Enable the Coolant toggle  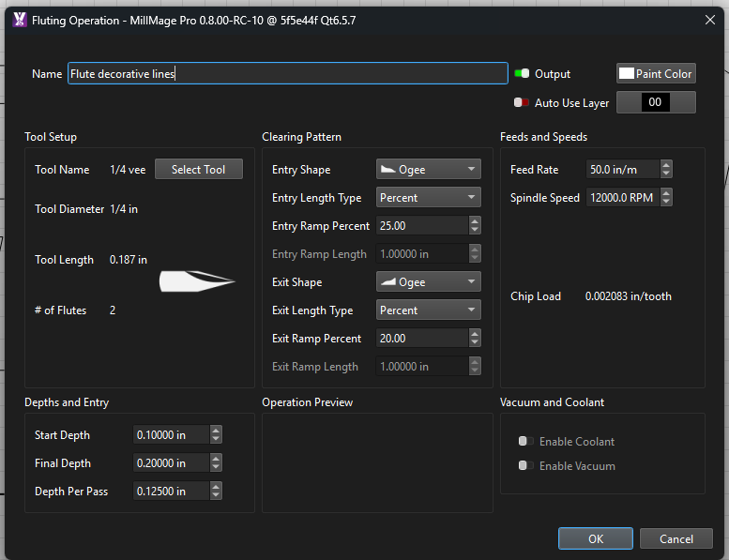click(526, 442)
